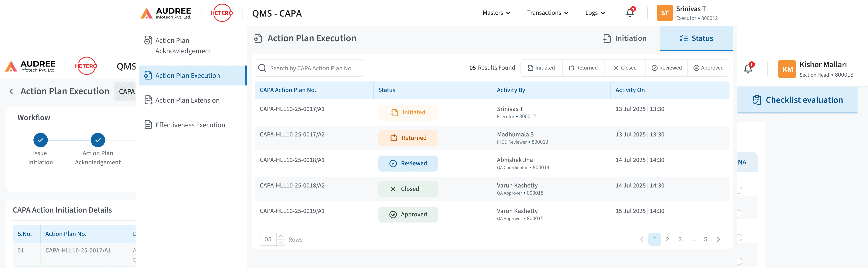Toggle the Approved status filter

(x=708, y=68)
